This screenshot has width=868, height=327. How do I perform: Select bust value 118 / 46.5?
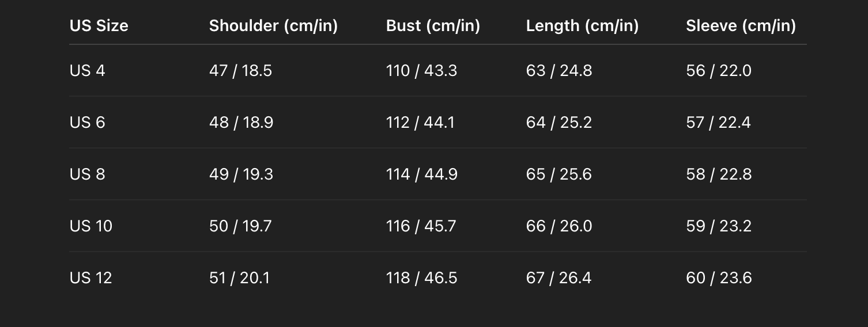coord(421,278)
